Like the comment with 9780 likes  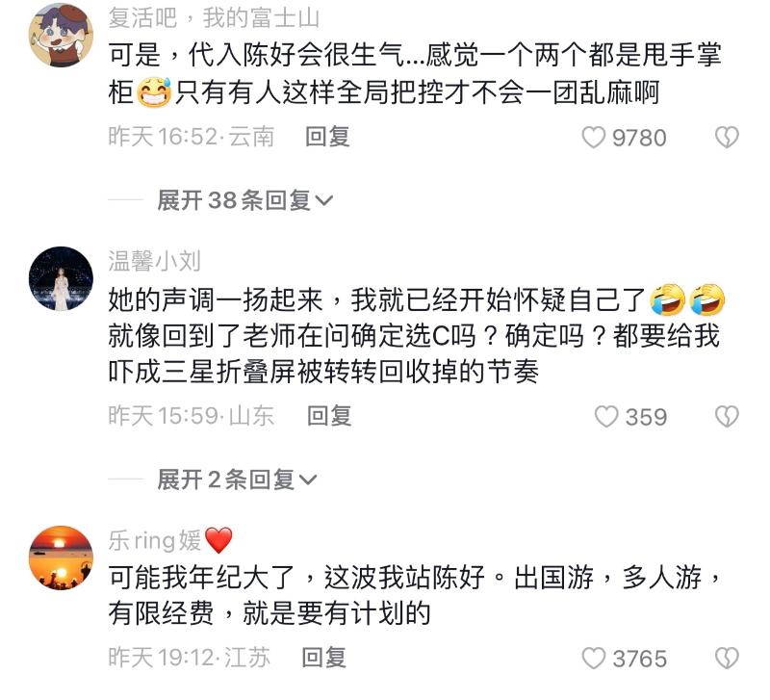(x=593, y=137)
